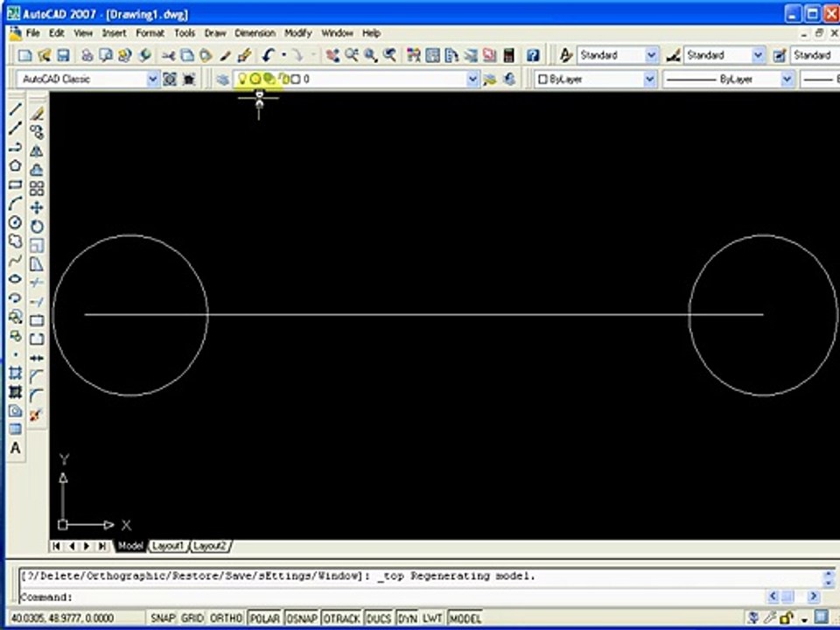Screen dimensions: 840x630
Task: Toggle OSNAP in status bar
Action: pos(302,619)
